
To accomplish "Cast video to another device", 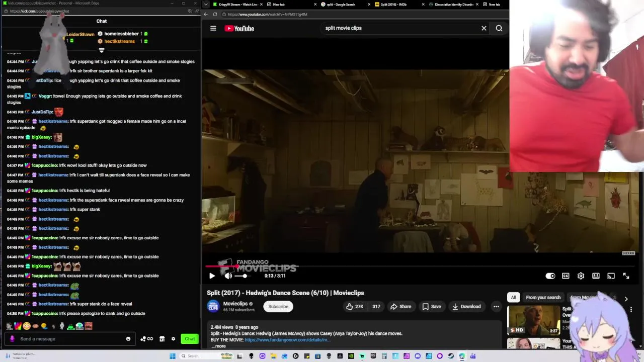I will click(611, 276).
